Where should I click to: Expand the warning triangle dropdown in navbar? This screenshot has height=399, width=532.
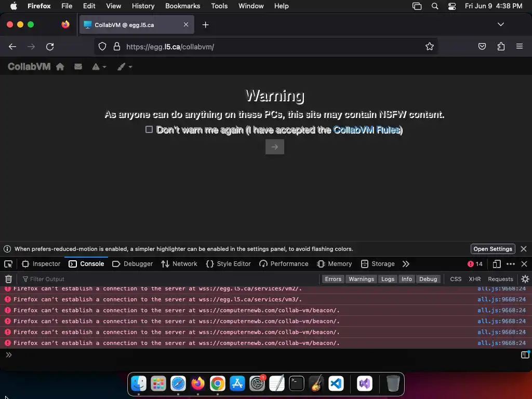99,67
